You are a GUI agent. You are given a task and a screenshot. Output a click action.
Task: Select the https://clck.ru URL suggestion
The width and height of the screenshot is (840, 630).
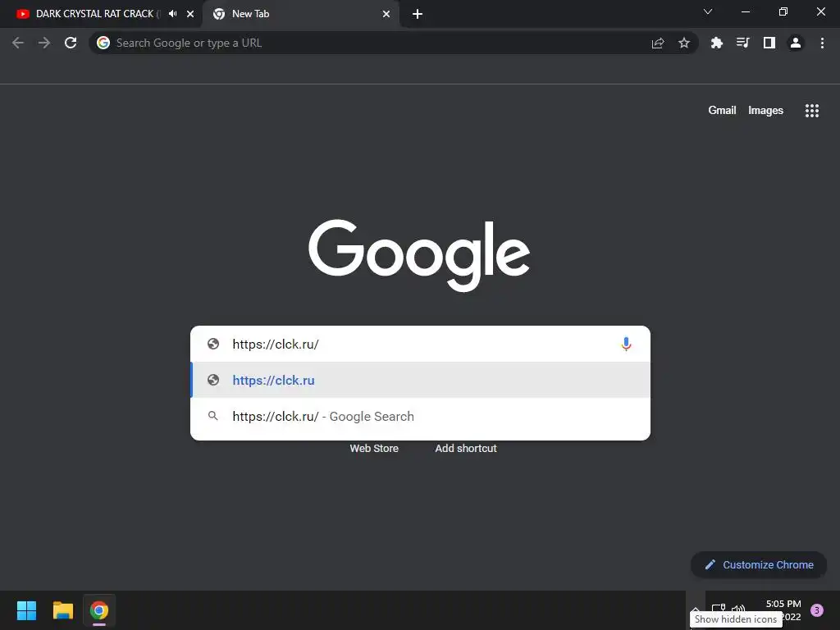click(421, 380)
